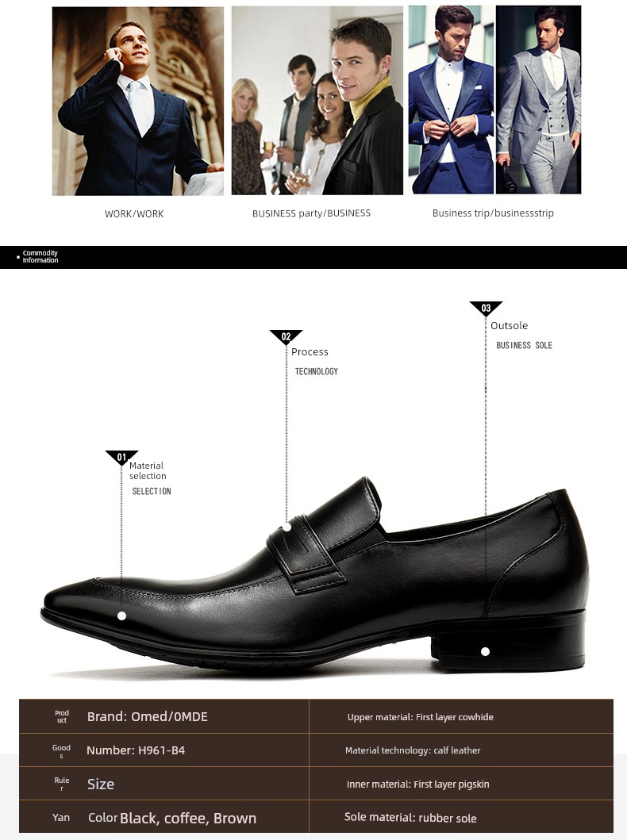Click the WORK/WORK caption
The width and height of the screenshot is (627, 840).
(134, 213)
